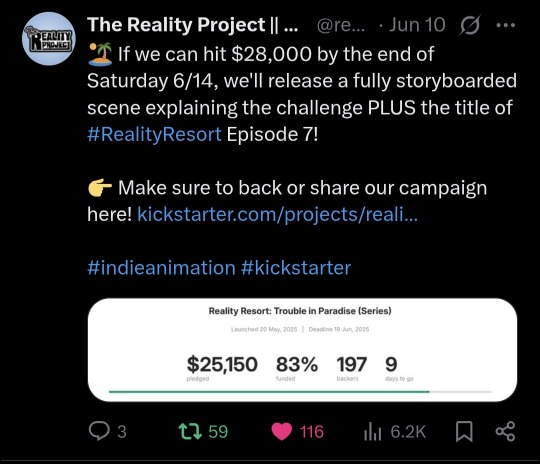540x464 pixels.
Task: Open the Grok slashed-circle icon
Action: point(469,25)
